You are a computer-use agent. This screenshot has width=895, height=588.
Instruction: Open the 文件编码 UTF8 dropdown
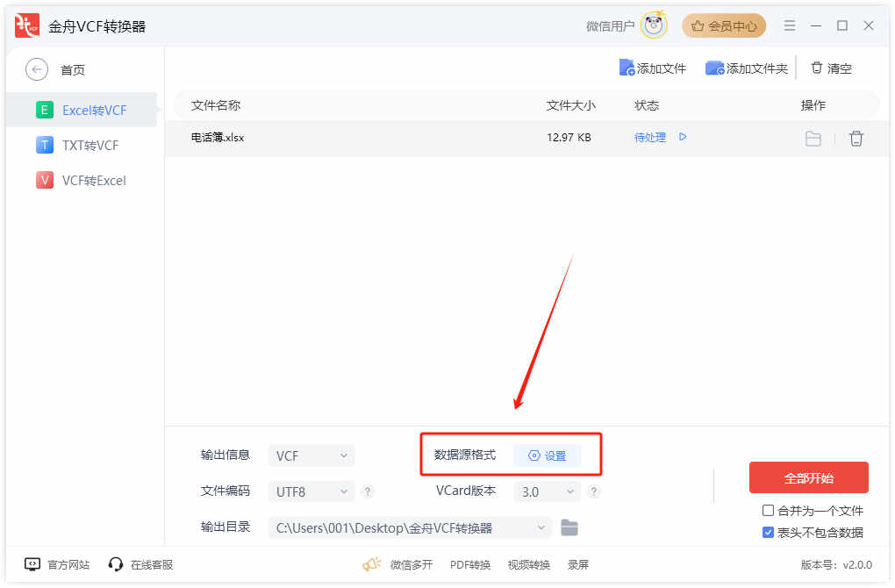311,491
